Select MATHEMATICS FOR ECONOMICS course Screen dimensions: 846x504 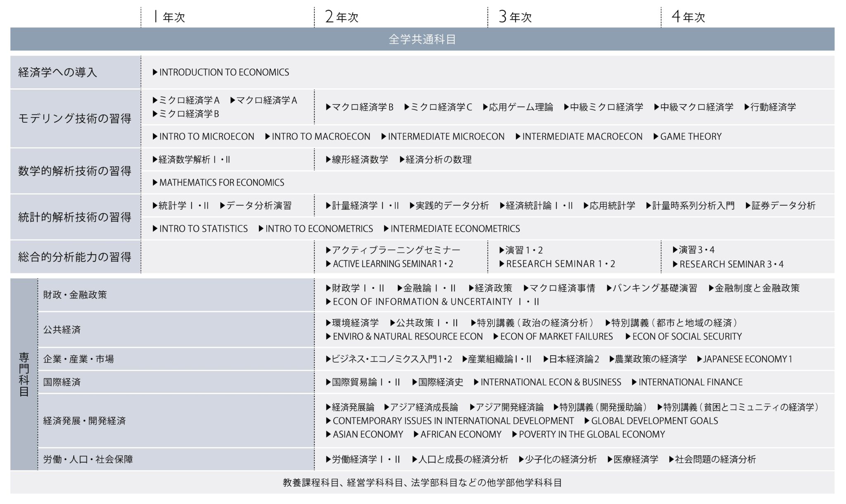click(x=219, y=183)
